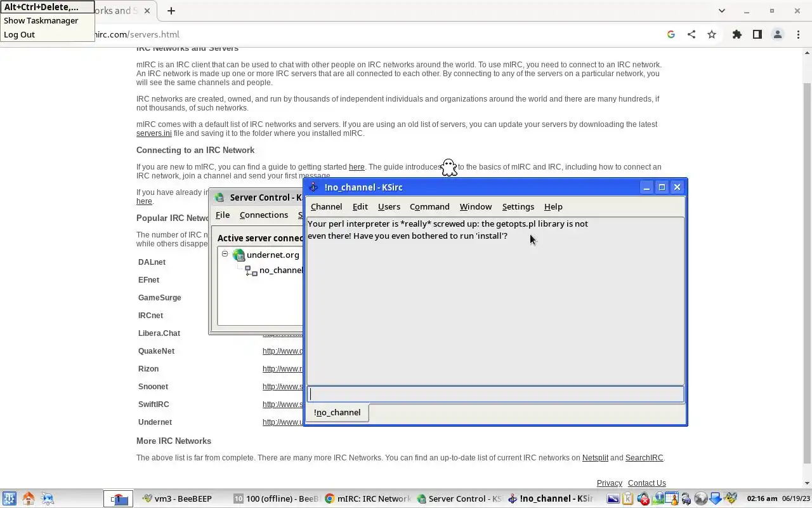The image size is (812, 508).
Task: Open Chrome three-dot menu
Action: (799, 35)
